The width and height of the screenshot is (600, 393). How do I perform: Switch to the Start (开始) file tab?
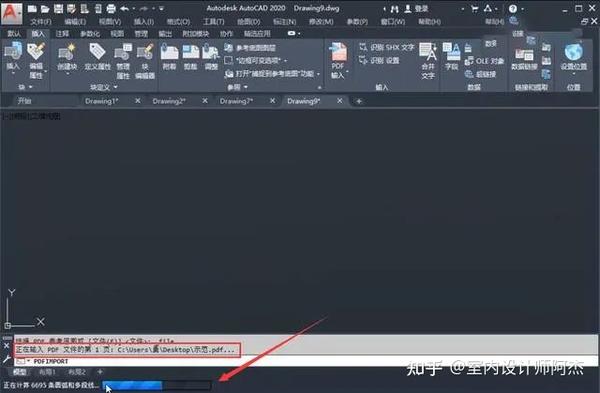24,101
